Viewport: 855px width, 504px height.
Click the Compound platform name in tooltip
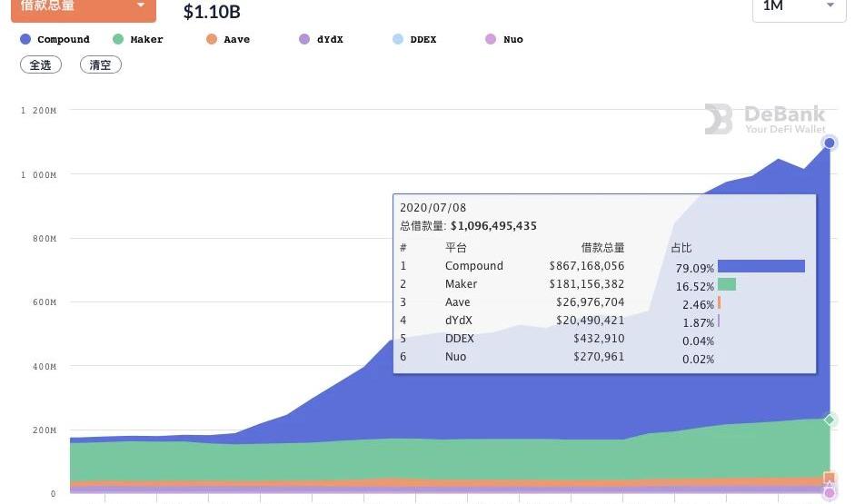(x=474, y=266)
